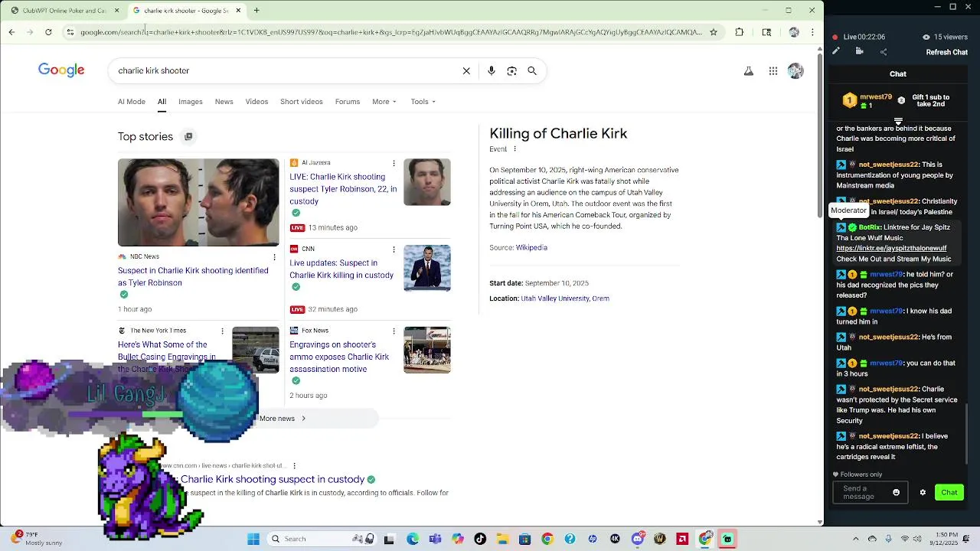Open options for the NBC News story

(x=274, y=257)
